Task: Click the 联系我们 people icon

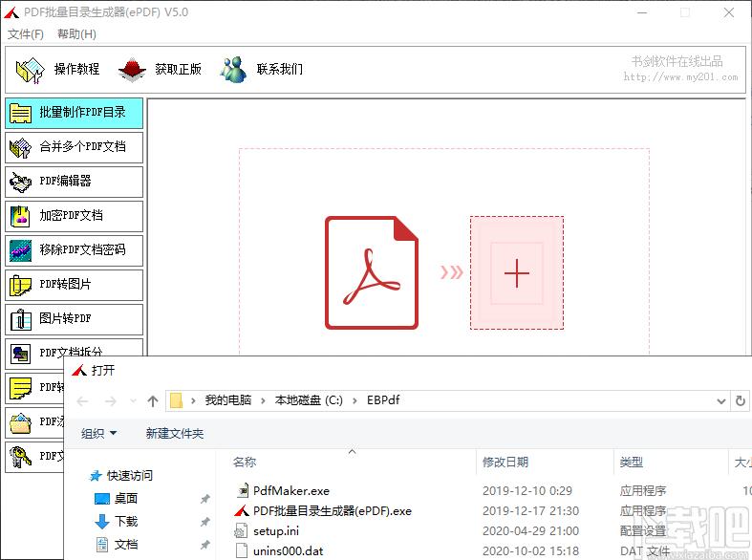Action: (x=233, y=70)
